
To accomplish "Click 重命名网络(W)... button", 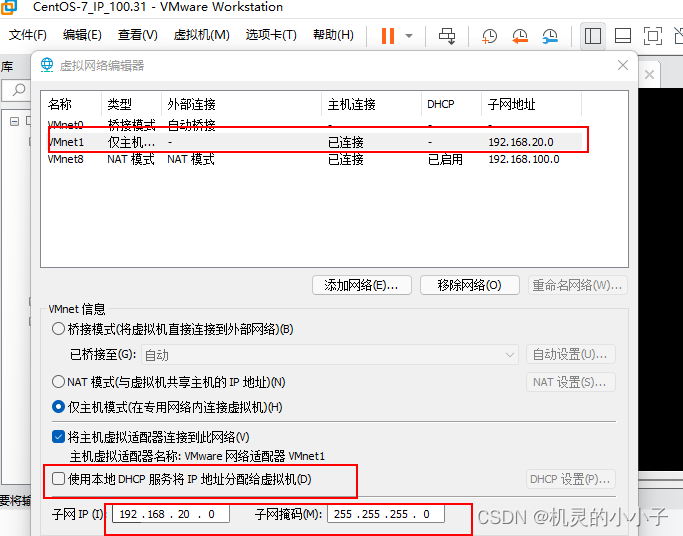I will (x=578, y=285).
